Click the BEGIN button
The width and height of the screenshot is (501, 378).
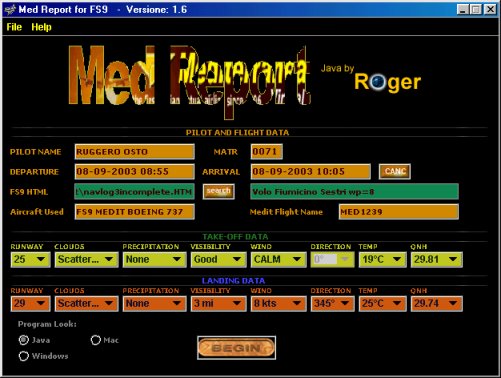click(x=236, y=348)
